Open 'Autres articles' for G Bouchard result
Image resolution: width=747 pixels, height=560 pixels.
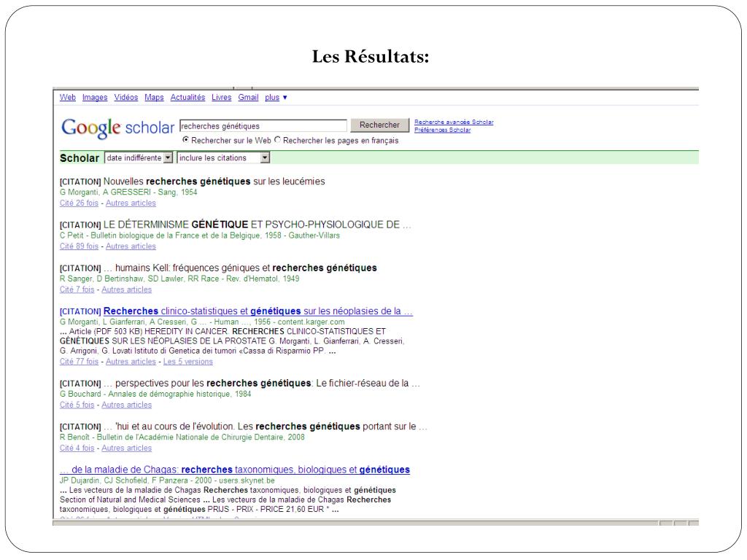coord(126,405)
